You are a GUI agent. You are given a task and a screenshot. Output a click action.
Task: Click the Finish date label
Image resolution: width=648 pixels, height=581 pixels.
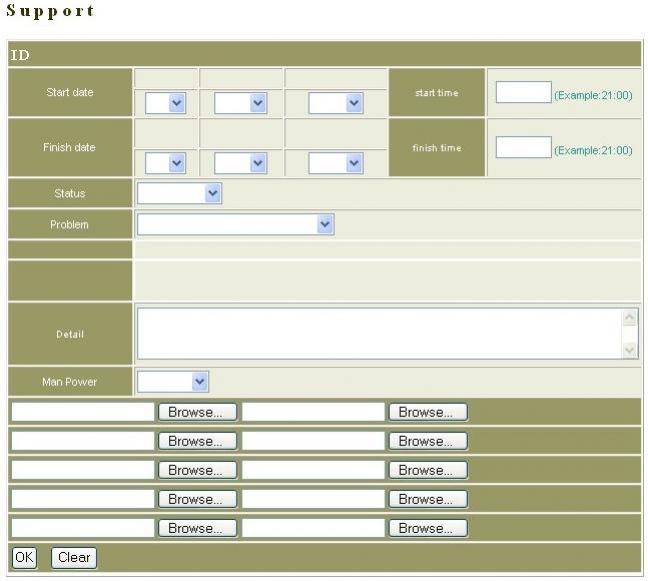69,147
